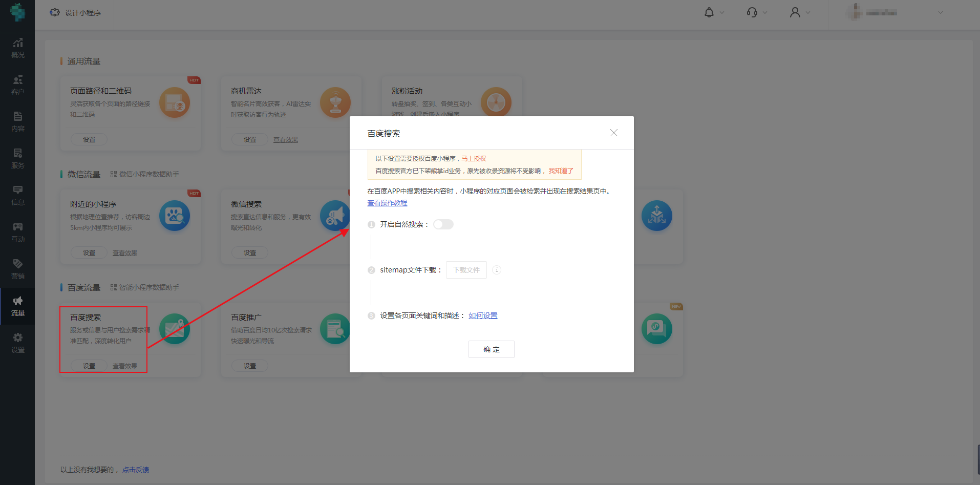This screenshot has width=980, height=485.
Task: Toggle the 开启自然搜索 switch
Action: coord(443,224)
